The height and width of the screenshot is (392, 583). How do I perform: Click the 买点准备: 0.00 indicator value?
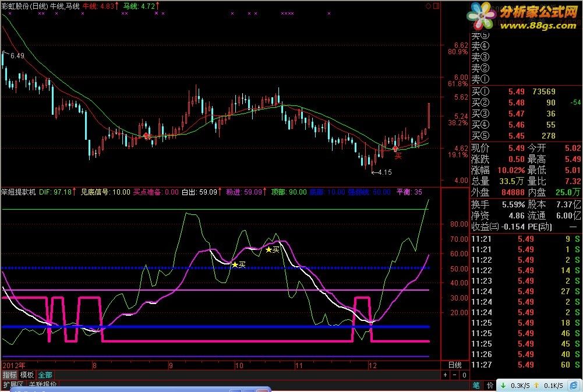(x=156, y=192)
